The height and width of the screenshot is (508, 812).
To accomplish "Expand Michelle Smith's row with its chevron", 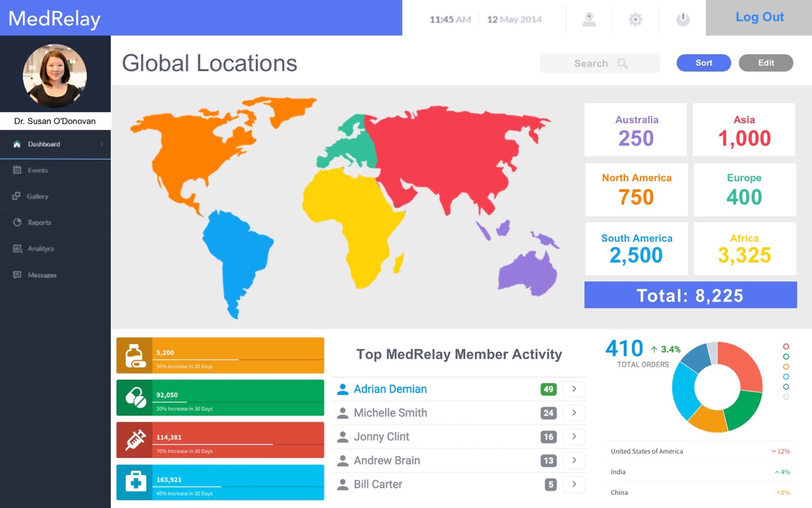I will point(574,413).
